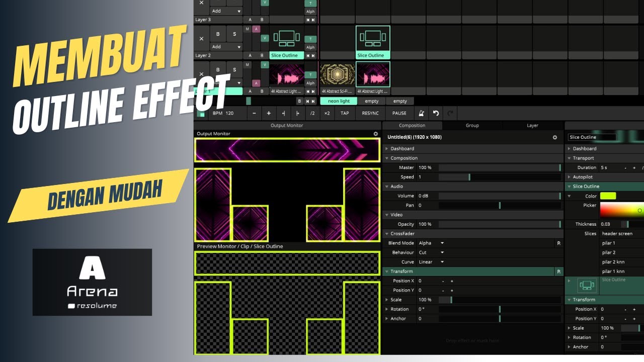Viewport: 644px width, 362px height.
Task: Expand the composition Scale parameter
Action: (x=386, y=300)
